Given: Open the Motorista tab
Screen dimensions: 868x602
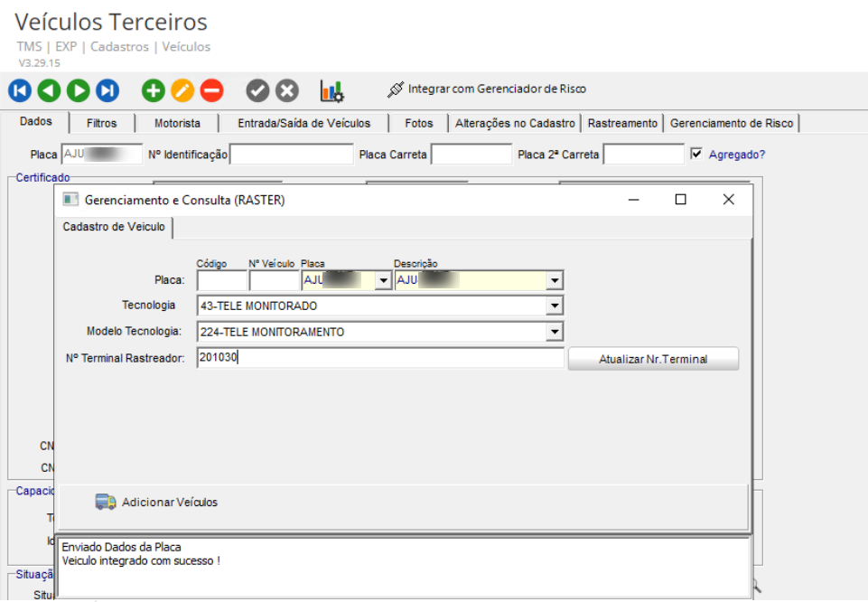Looking at the screenshot, I should (x=177, y=123).
